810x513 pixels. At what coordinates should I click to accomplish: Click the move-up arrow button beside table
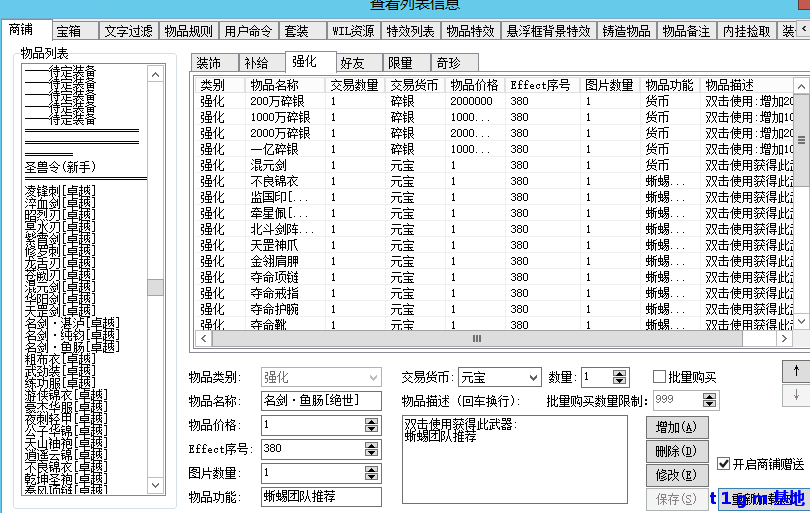796,369
